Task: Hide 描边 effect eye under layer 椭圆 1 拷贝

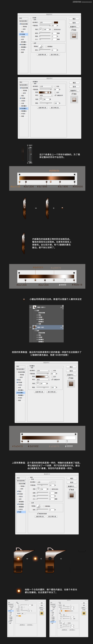Action: (37, 335)
